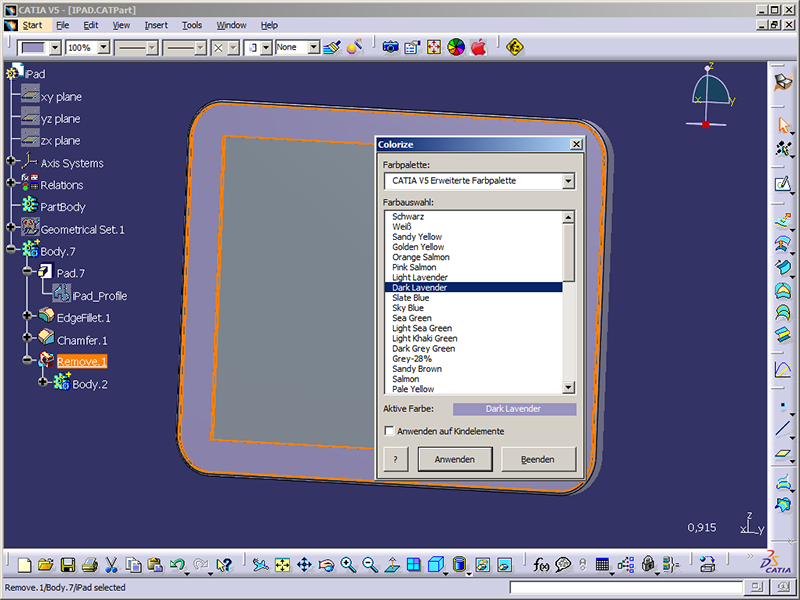This screenshot has height=600, width=800.
Task: Activate Fly mode airplane icon
Action: point(260,564)
